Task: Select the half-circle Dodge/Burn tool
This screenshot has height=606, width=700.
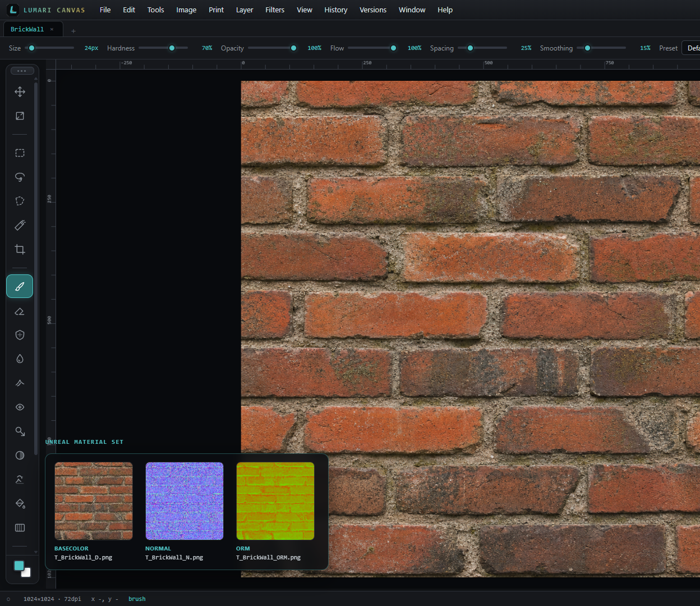Action: [20, 456]
